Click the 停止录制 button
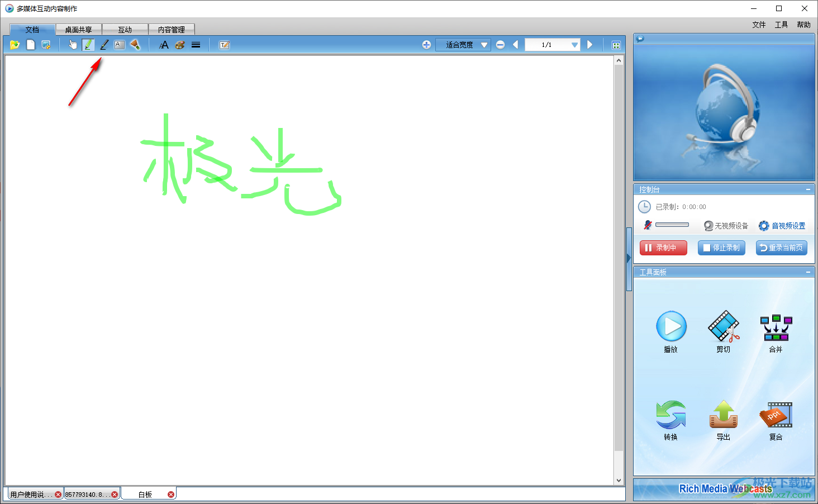This screenshot has height=504, width=818. pyautogui.click(x=721, y=248)
